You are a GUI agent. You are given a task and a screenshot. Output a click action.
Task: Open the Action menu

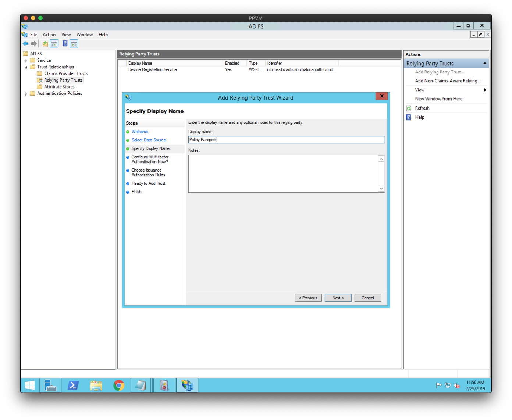(x=49, y=35)
